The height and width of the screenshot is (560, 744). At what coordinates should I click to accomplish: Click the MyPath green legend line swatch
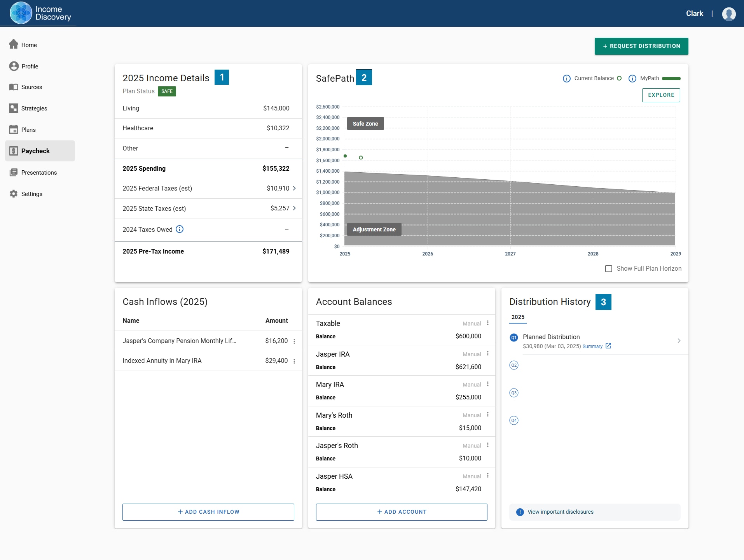[671, 79]
